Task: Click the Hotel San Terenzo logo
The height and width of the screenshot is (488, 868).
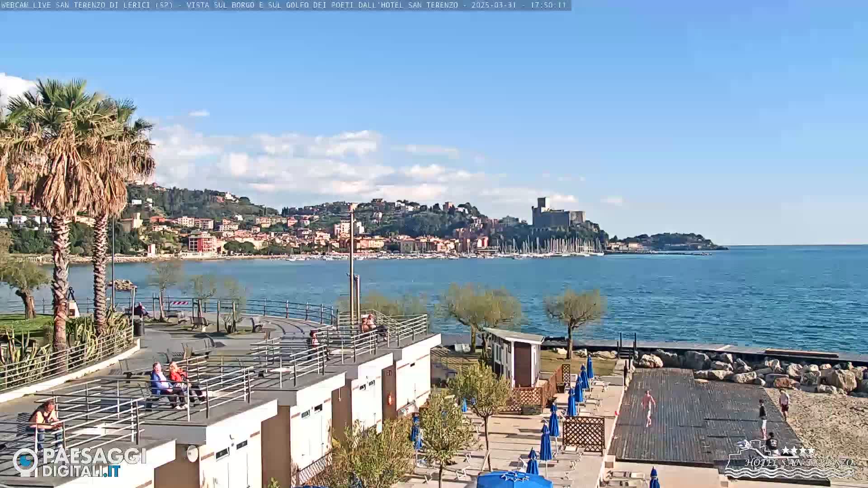Action: (789, 459)
